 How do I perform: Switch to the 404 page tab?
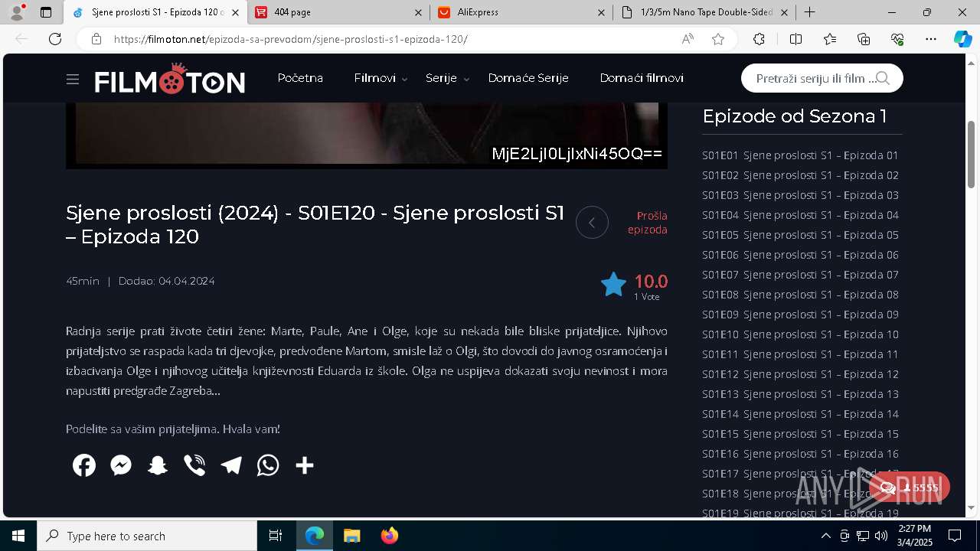click(x=339, y=12)
